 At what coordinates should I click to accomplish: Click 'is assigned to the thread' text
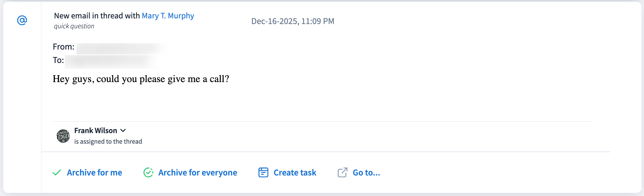tap(108, 142)
